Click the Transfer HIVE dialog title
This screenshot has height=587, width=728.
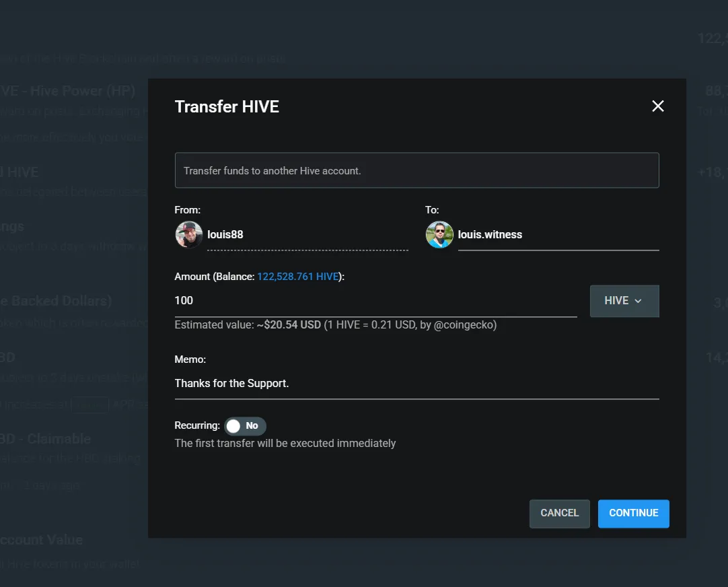coord(227,107)
